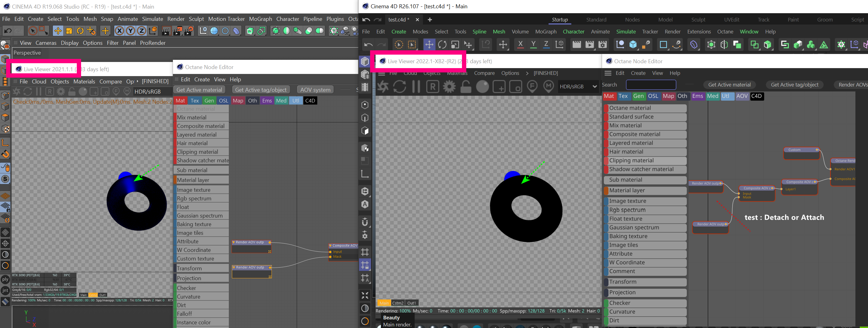Click Get Active material in R19 Node Editor
The image size is (868, 328).
(199, 90)
